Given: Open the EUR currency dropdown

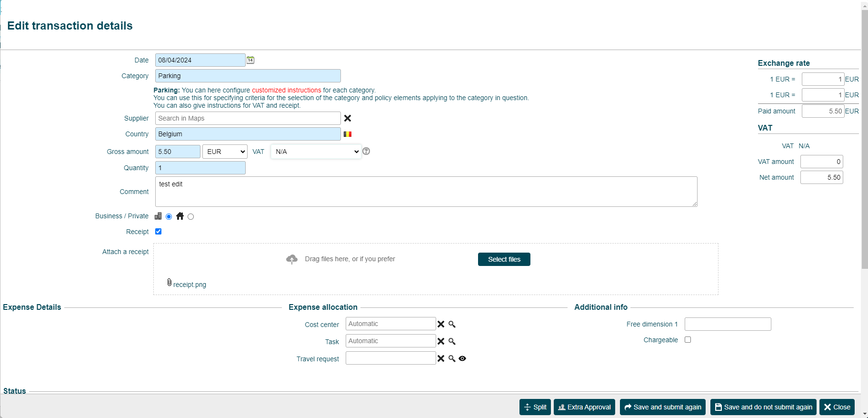Looking at the screenshot, I should [225, 152].
